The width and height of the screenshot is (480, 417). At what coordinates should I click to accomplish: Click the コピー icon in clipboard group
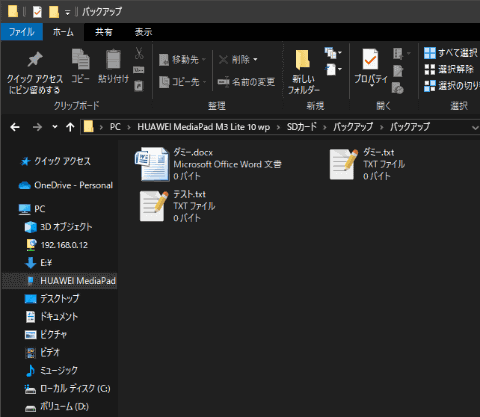pyautogui.click(x=81, y=59)
